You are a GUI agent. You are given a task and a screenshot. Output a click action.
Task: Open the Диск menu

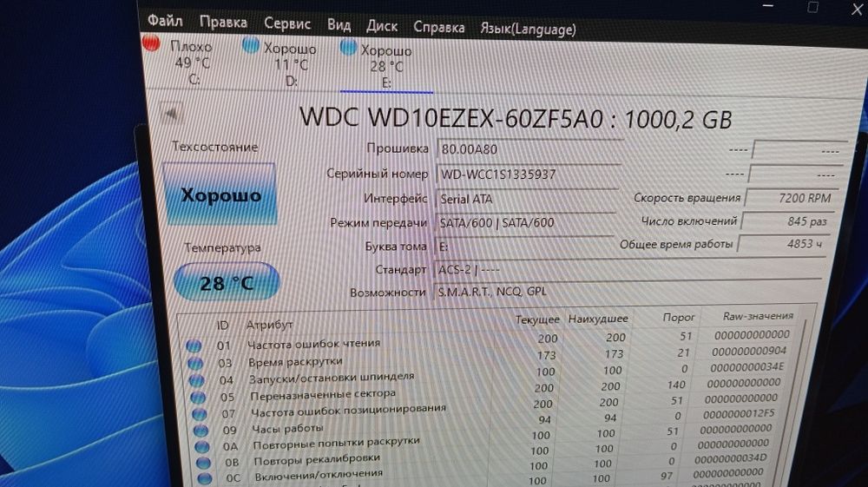(382, 26)
